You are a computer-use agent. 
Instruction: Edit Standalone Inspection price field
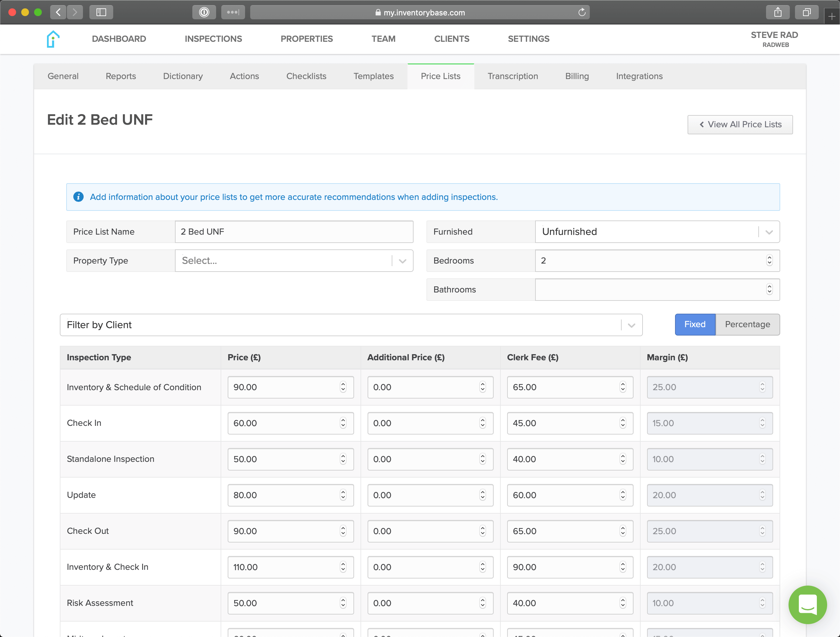290,459
